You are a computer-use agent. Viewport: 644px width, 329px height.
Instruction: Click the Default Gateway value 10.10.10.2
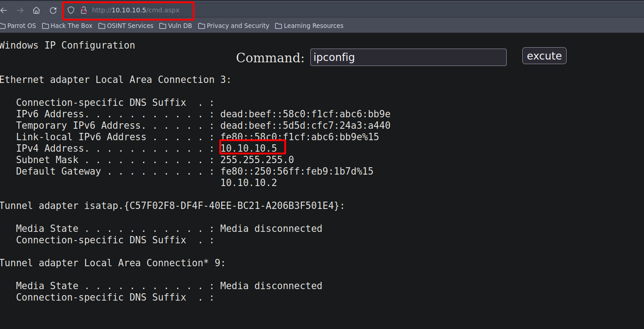pos(249,182)
